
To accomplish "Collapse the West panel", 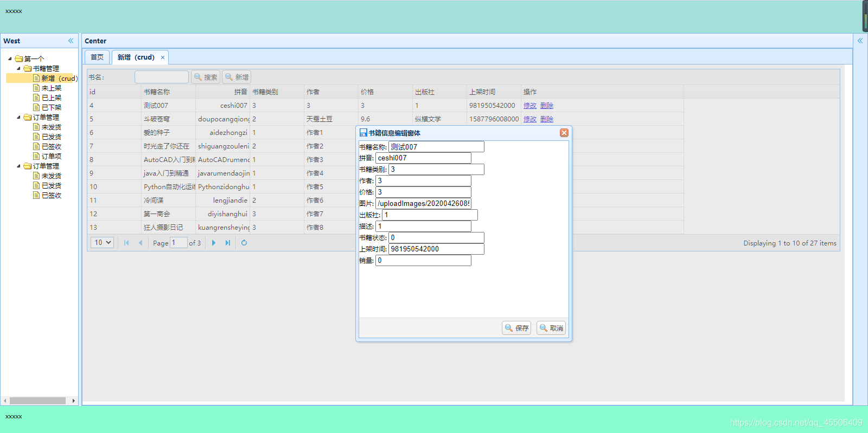I will [x=71, y=41].
